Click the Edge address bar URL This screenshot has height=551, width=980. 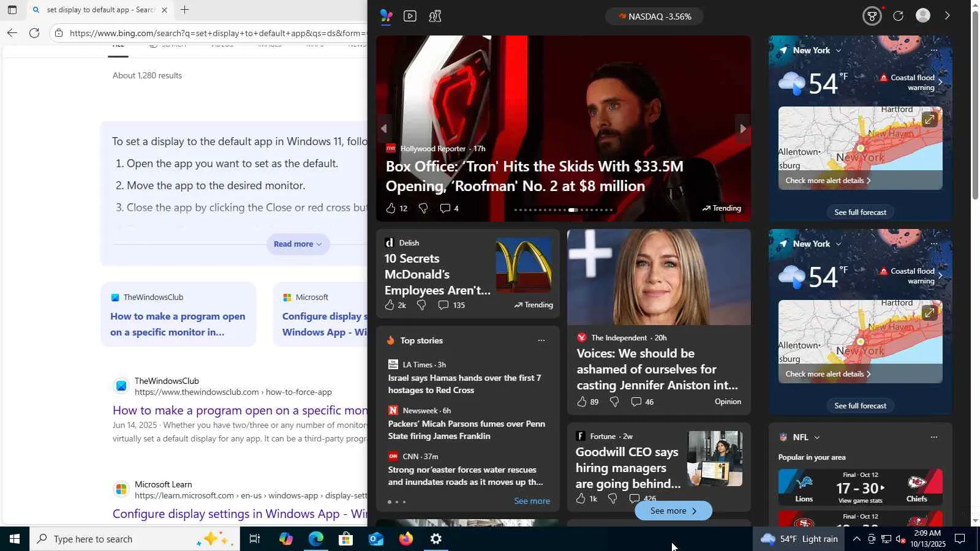(217, 33)
